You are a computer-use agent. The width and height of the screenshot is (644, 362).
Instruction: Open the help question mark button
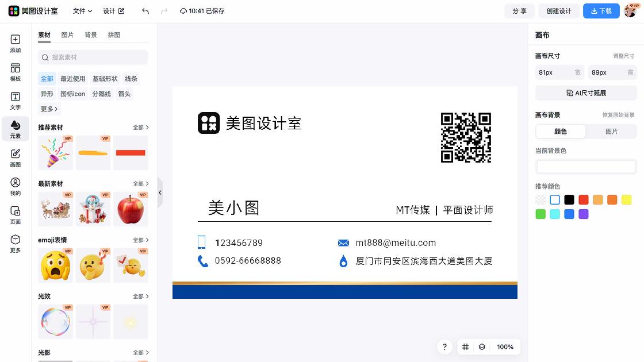[445, 347]
